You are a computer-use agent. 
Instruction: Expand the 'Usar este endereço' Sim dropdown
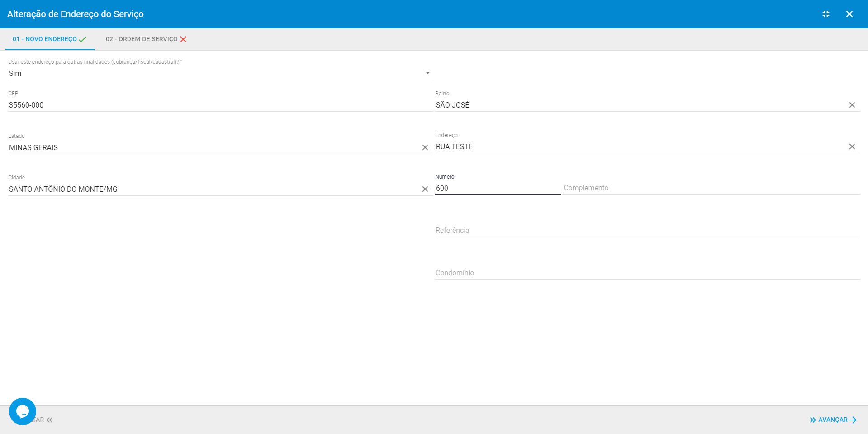pos(220,73)
